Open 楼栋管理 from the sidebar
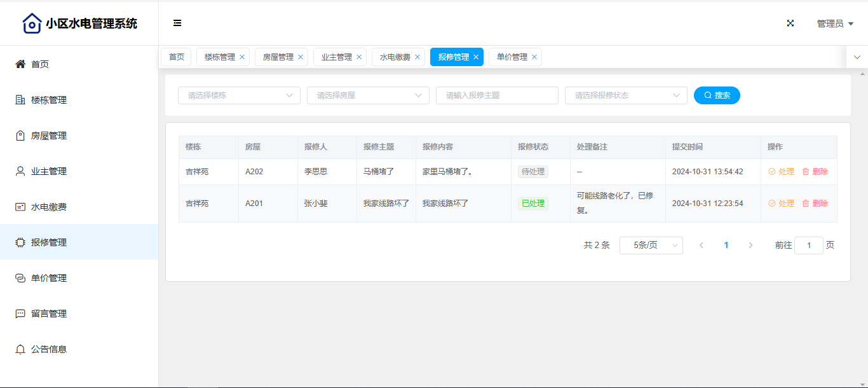 coord(49,100)
